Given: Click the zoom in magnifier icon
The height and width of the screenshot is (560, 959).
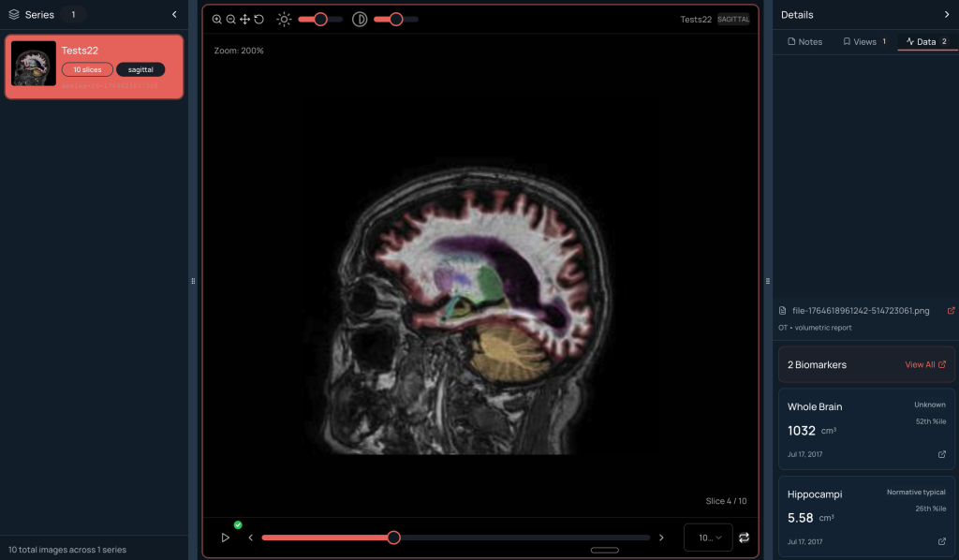Looking at the screenshot, I should click(x=217, y=19).
